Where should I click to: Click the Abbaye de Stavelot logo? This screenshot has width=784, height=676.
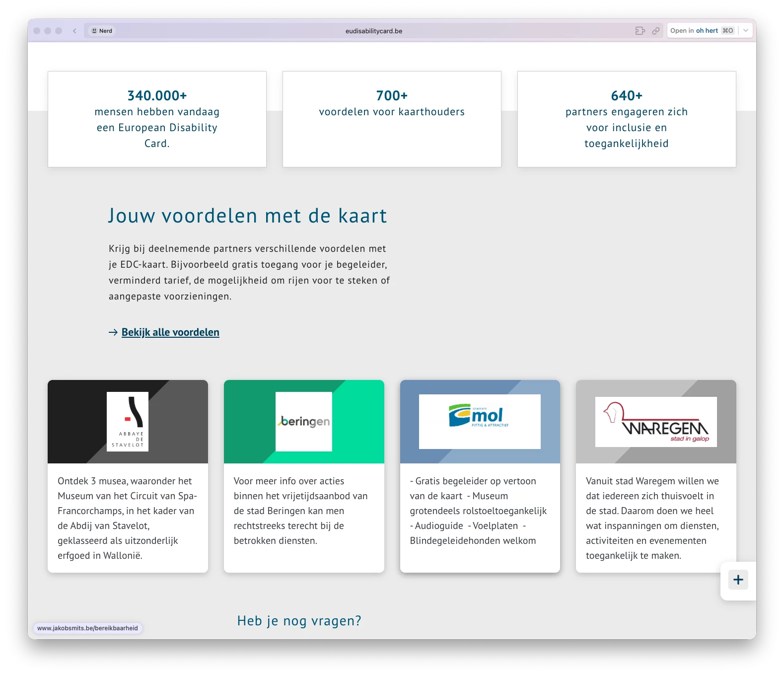(128, 421)
